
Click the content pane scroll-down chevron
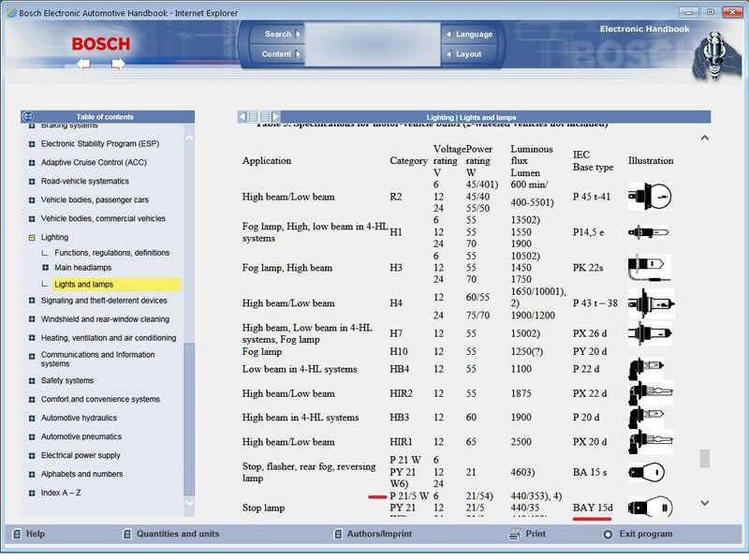[705, 503]
